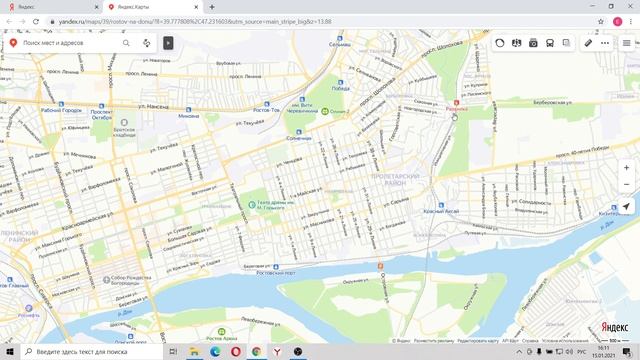640x360 pixels.
Task: Click the taskbar clock showing 16:11
Action: tap(603, 351)
